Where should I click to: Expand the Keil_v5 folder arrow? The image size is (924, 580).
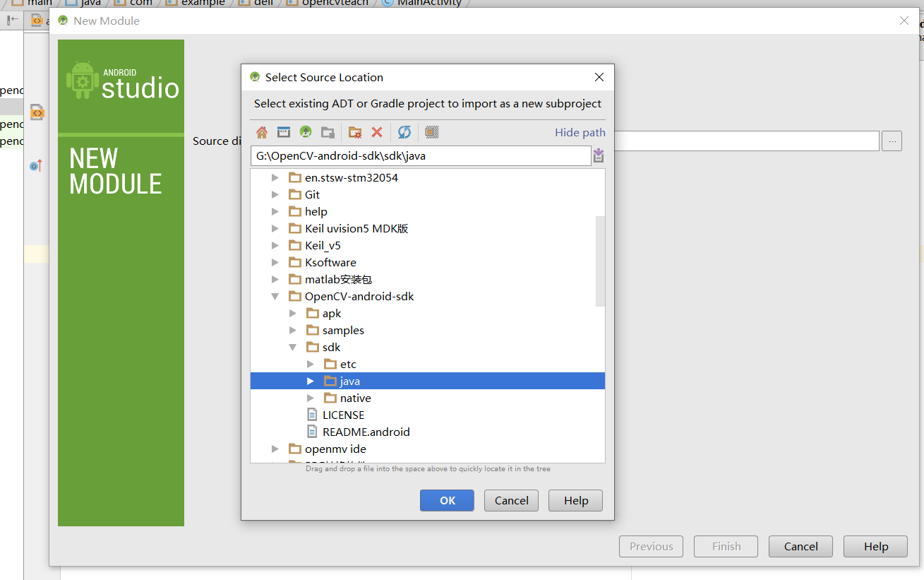click(x=275, y=245)
